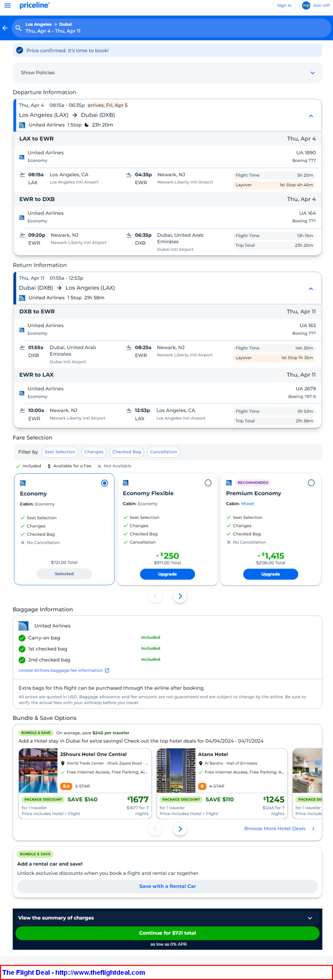
Task: Click the 1st Stop 4h 45m layover
Action: [x=274, y=185]
